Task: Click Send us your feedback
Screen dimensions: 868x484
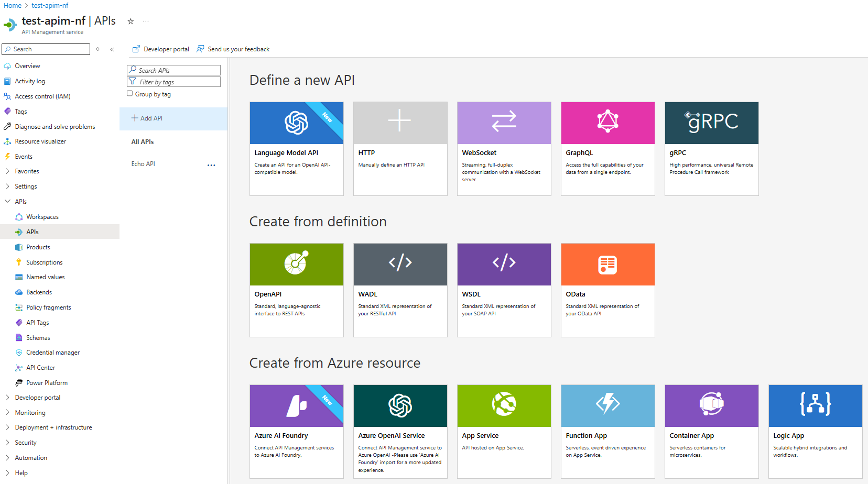Action: 233,49
